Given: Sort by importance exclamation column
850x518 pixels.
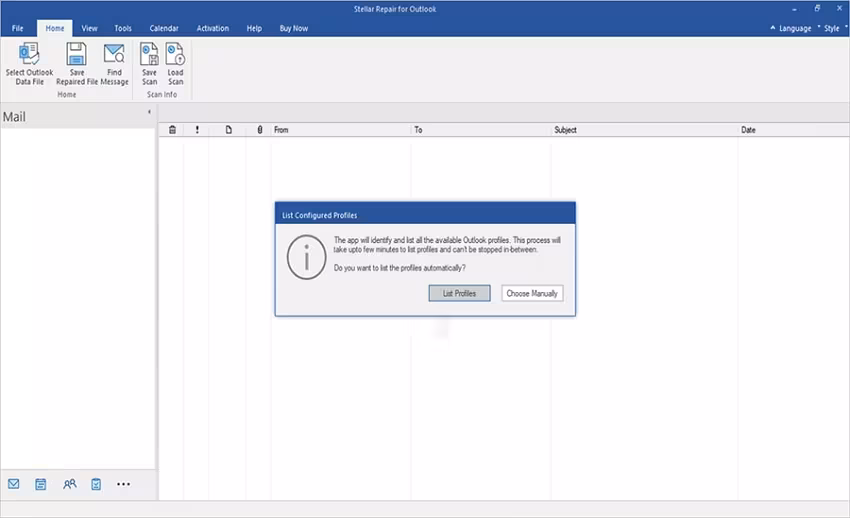Looking at the screenshot, I should point(197,130).
